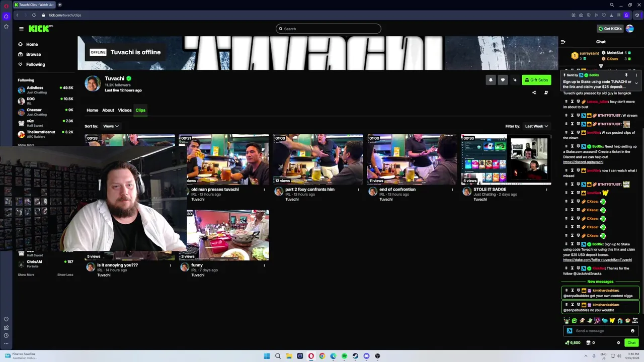Switch to the About channel tab
This screenshot has width=644, height=362.
pyautogui.click(x=108, y=110)
